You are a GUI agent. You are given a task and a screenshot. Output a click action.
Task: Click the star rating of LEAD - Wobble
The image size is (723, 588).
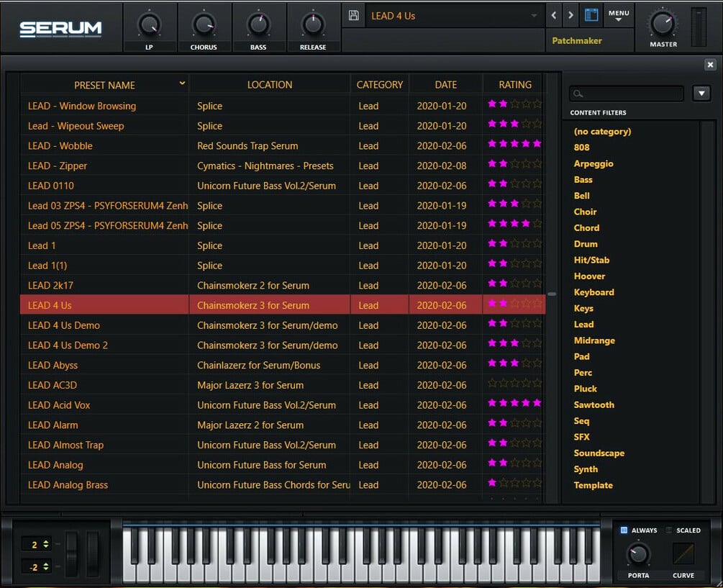[514, 143]
